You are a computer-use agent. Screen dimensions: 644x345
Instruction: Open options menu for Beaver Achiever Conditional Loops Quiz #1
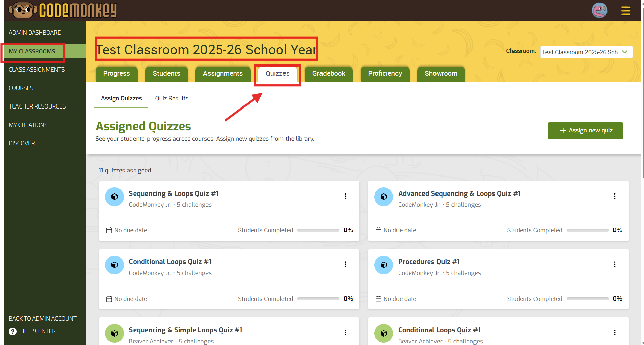615,333
